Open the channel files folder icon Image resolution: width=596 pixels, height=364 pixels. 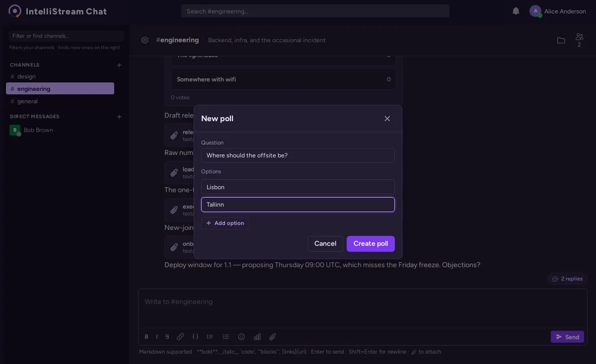561,40
